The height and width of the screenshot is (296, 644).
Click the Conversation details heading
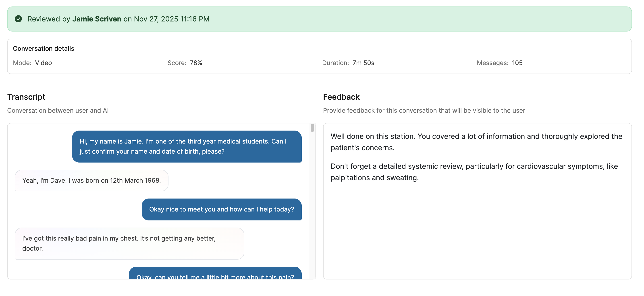pos(44,48)
